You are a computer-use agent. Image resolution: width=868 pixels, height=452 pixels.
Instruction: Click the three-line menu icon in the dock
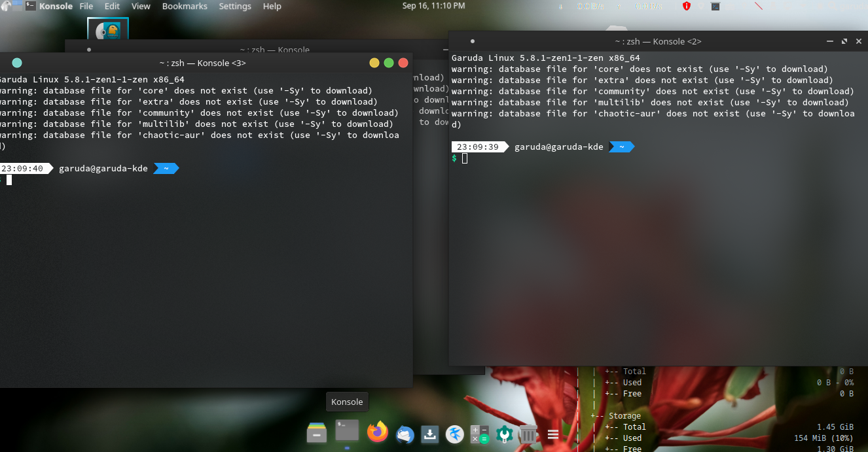(553, 434)
